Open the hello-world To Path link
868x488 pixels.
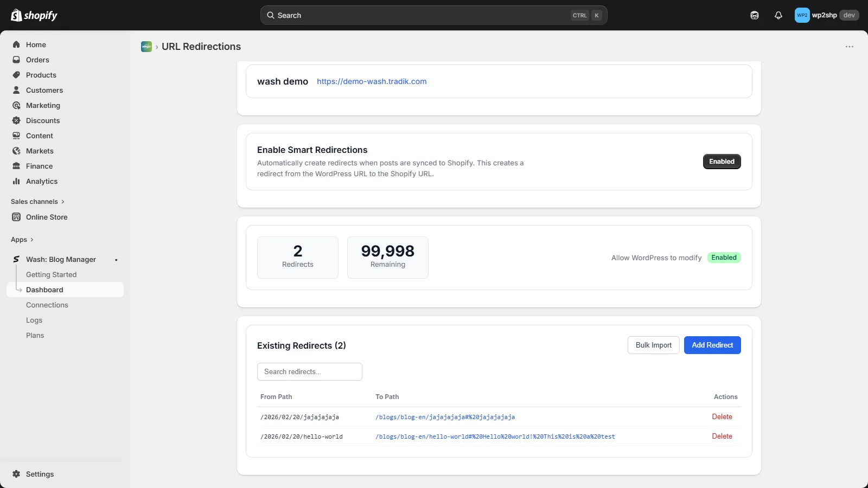[x=495, y=436]
